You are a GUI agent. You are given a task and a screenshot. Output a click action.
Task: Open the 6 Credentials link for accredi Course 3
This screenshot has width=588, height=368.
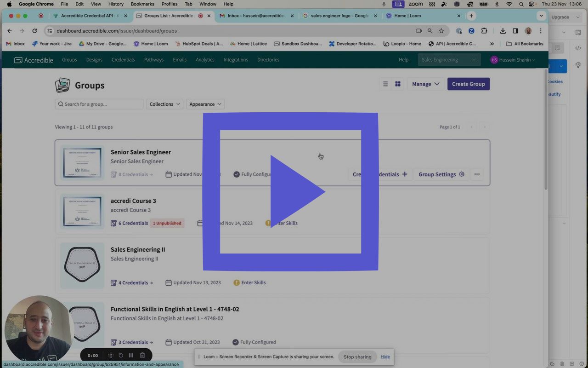point(130,223)
